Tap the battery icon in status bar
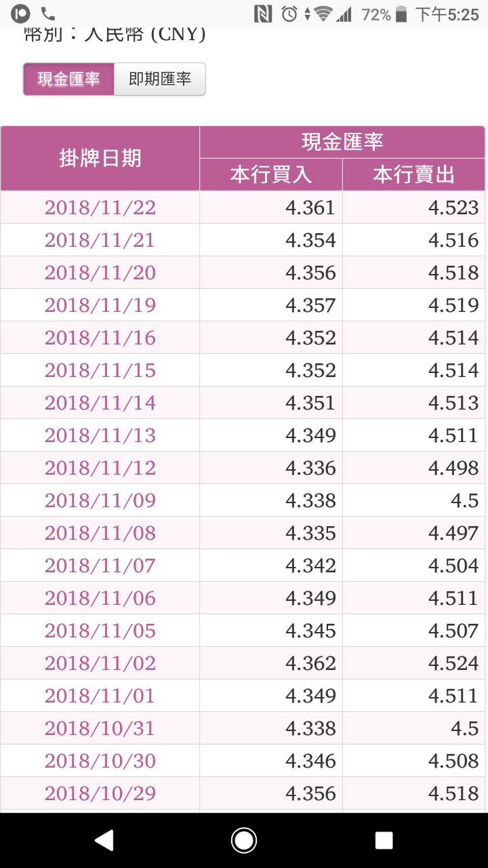 click(402, 14)
